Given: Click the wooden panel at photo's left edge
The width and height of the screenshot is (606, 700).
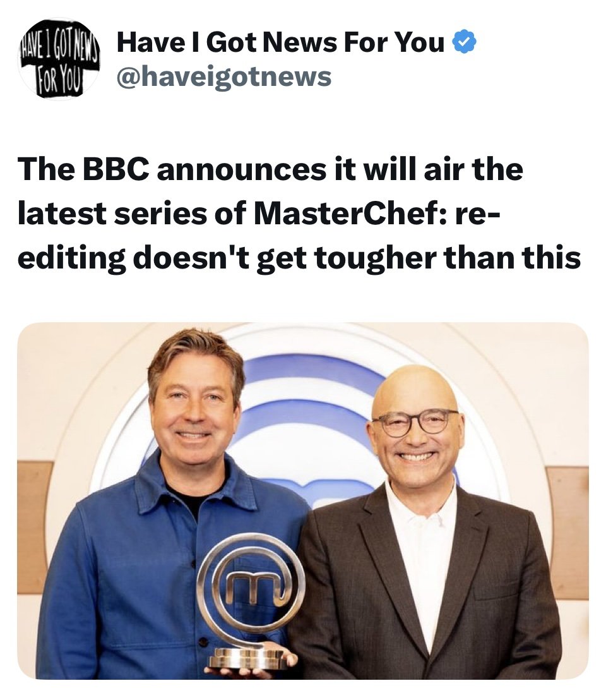Looking at the screenshot, I should pos(34,528).
